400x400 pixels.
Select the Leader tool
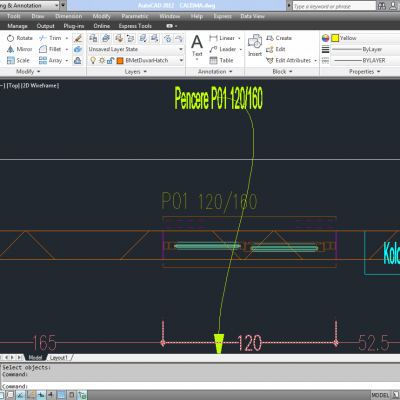tap(223, 49)
